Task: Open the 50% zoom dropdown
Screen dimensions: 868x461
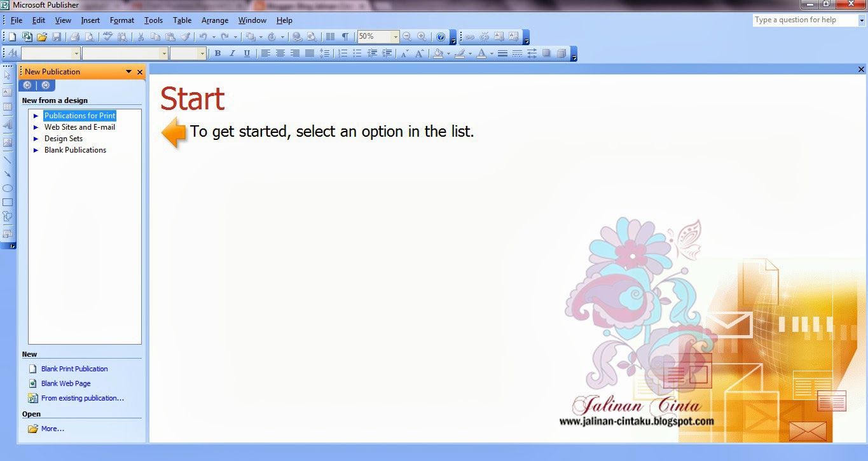Action: [x=396, y=37]
